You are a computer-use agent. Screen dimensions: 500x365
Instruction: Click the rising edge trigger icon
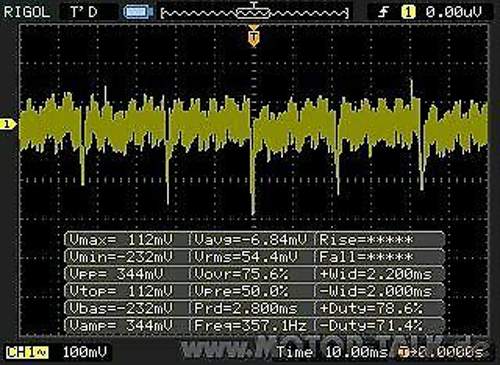[x=383, y=13]
